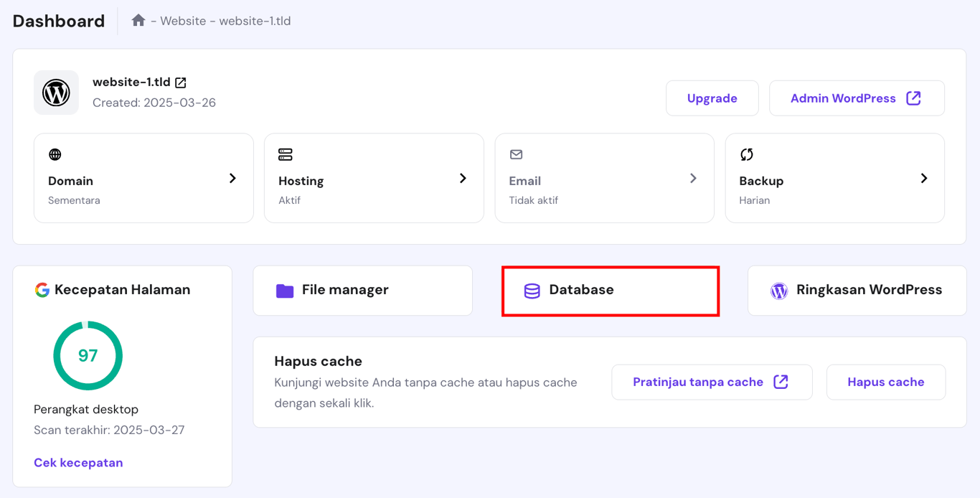Viewport: 980px width, 498px height.
Task: Click the WordPress icon beside Ringkasan WordPress
Action: coord(778,290)
